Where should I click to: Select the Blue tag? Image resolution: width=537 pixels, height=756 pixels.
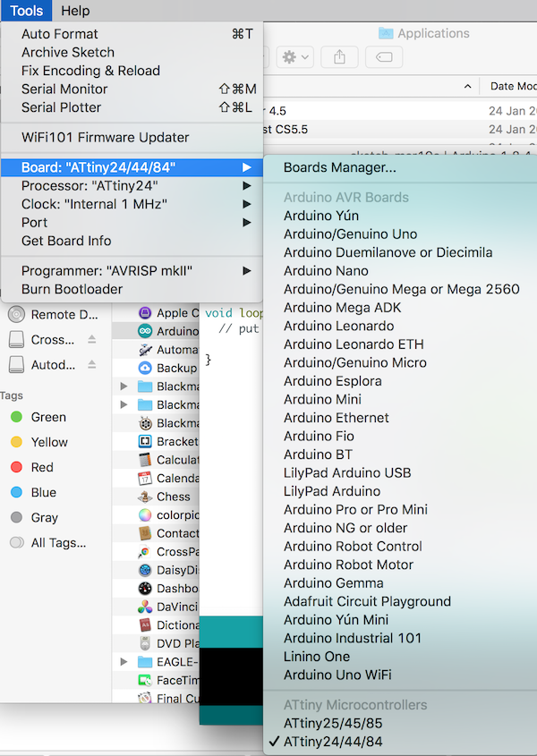point(34,492)
